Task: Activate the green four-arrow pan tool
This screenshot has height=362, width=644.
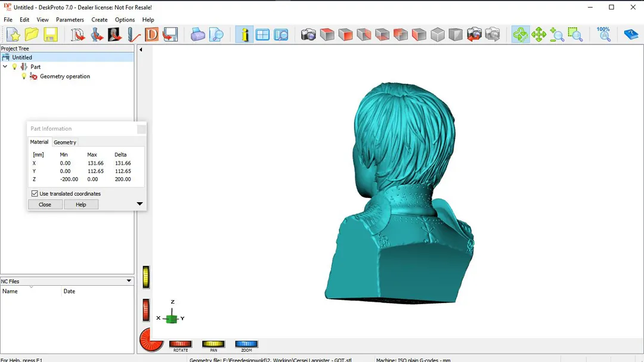Action: point(538,35)
